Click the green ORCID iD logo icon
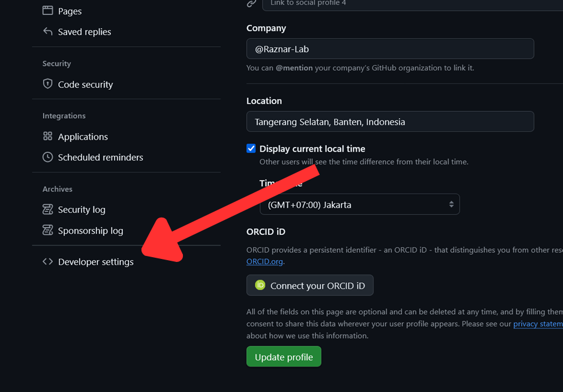Image resolution: width=563 pixels, height=392 pixels. click(260, 285)
